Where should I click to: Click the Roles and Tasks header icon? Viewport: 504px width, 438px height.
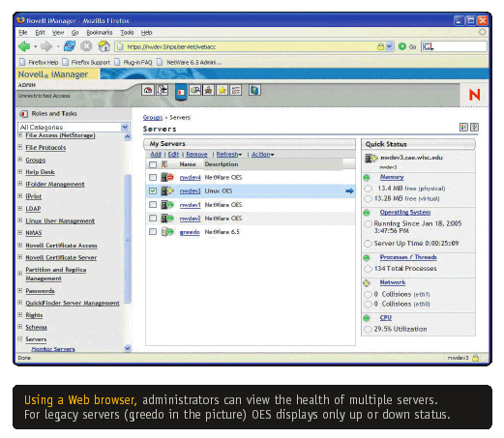point(23,114)
